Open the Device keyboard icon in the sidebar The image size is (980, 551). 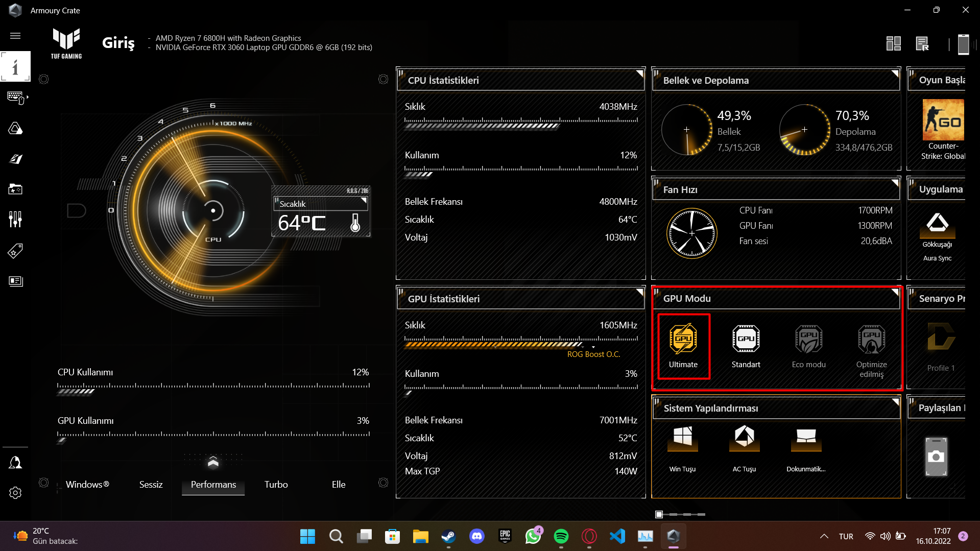[x=16, y=97]
